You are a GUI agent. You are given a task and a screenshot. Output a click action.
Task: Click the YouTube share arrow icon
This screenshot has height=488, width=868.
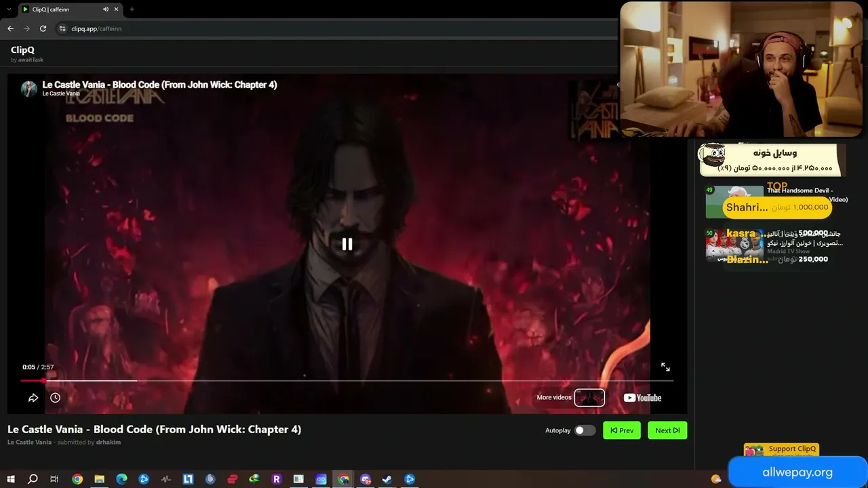[x=33, y=398]
